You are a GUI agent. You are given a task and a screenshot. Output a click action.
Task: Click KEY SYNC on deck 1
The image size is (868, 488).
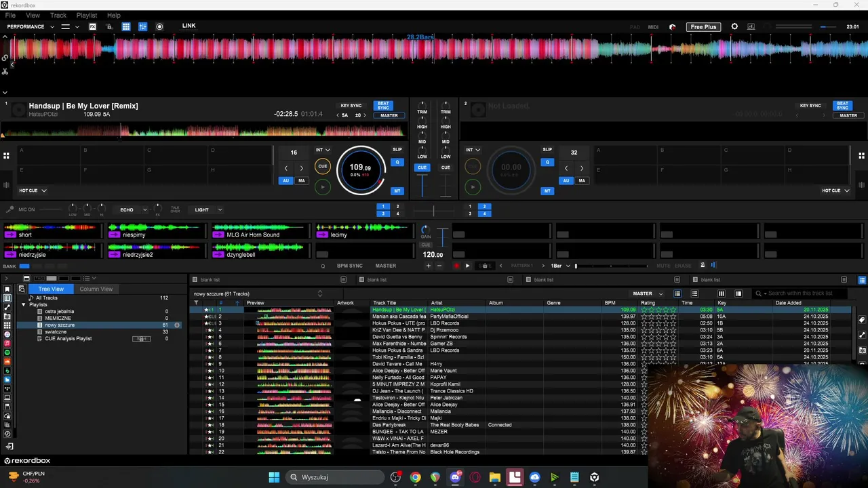tap(351, 106)
